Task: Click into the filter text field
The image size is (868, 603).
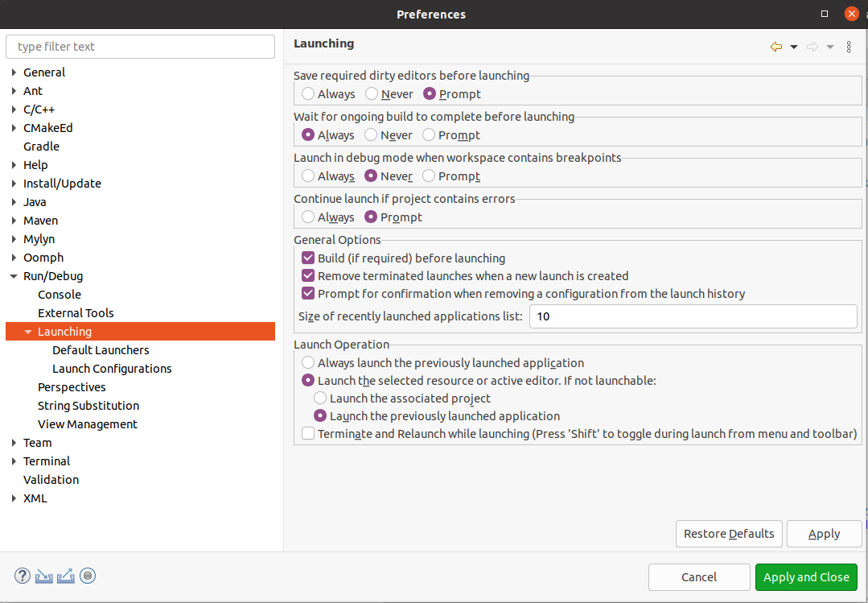Action: tap(140, 47)
